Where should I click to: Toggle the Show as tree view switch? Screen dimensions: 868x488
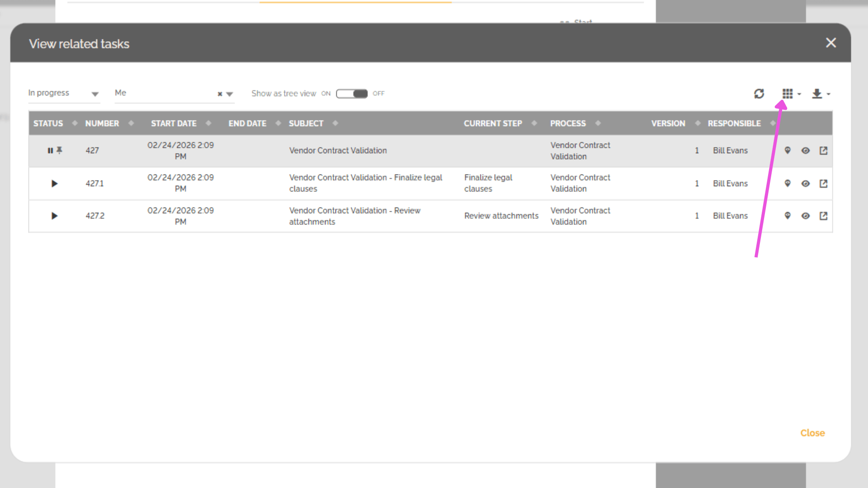pos(352,94)
